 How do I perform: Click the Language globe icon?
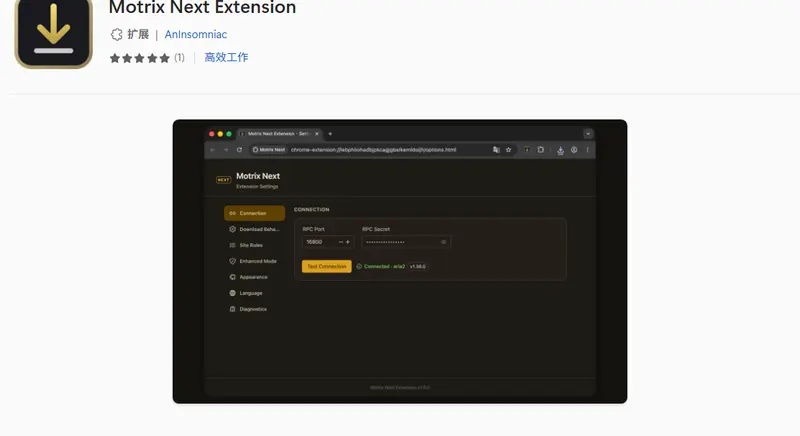(232, 293)
